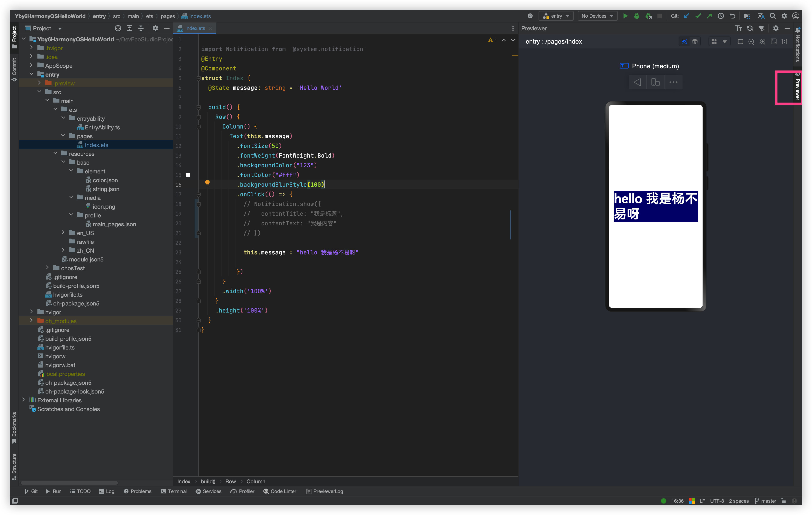Select the device orientation toggle icon
Viewport: 812px width, 515px height.
655,82
